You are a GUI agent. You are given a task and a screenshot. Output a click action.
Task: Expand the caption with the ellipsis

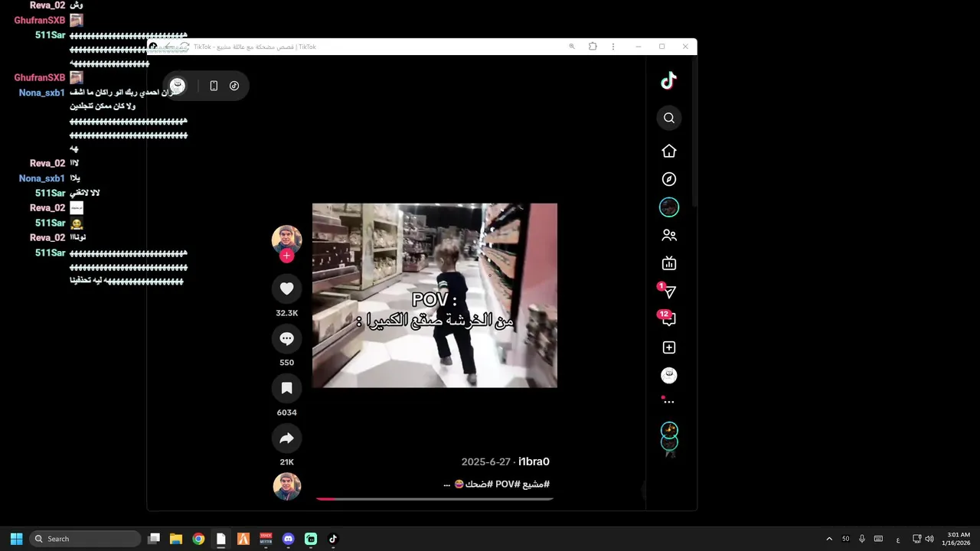[446, 484]
